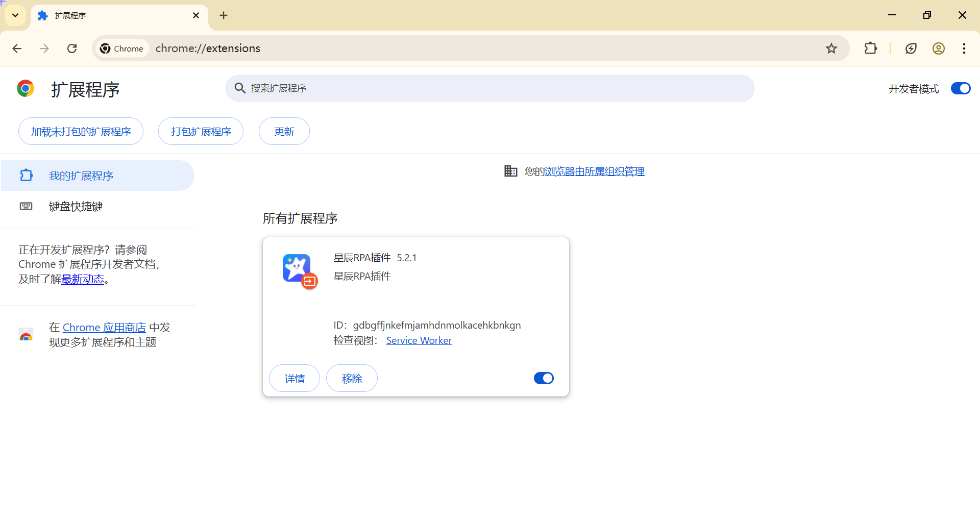The height and width of the screenshot is (522, 980).
Task: Bookmark this page with the star icon
Action: tap(831, 48)
